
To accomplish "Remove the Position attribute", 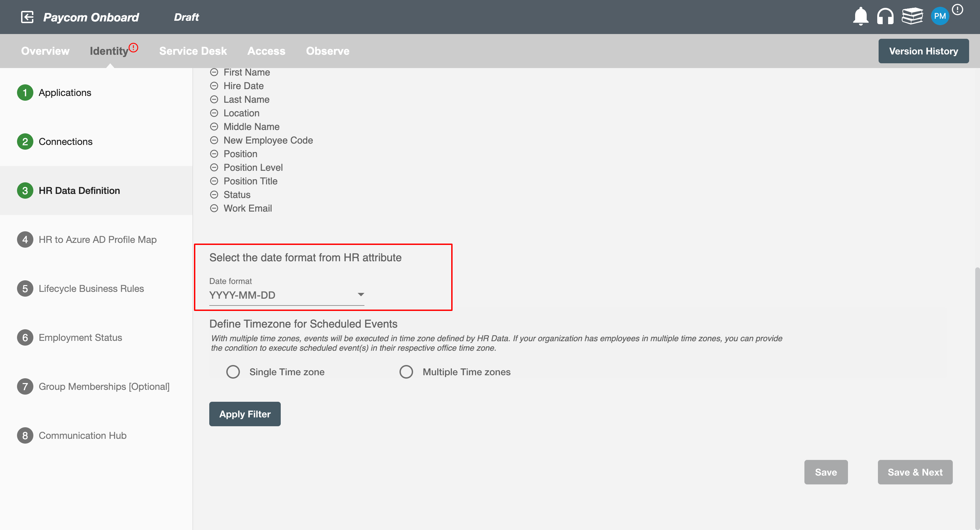I will tap(214, 154).
